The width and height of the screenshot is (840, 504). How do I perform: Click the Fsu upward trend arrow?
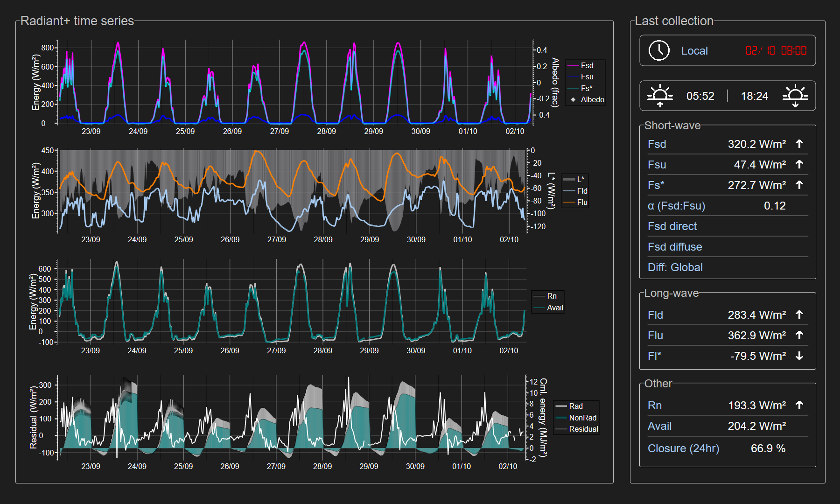pos(799,164)
